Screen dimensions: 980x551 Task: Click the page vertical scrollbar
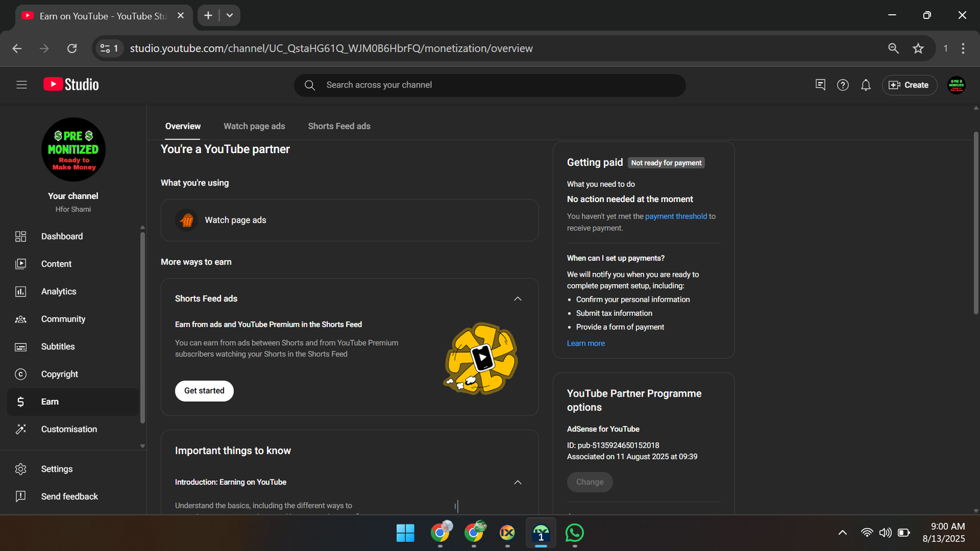point(976,223)
